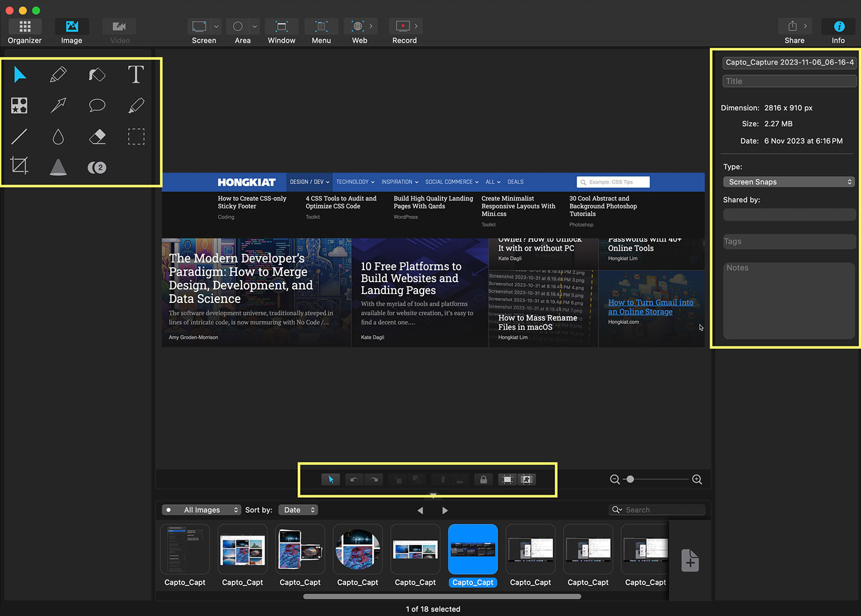
Task: Click the Lock button in bottom toolbar
Action: (483, 479)
